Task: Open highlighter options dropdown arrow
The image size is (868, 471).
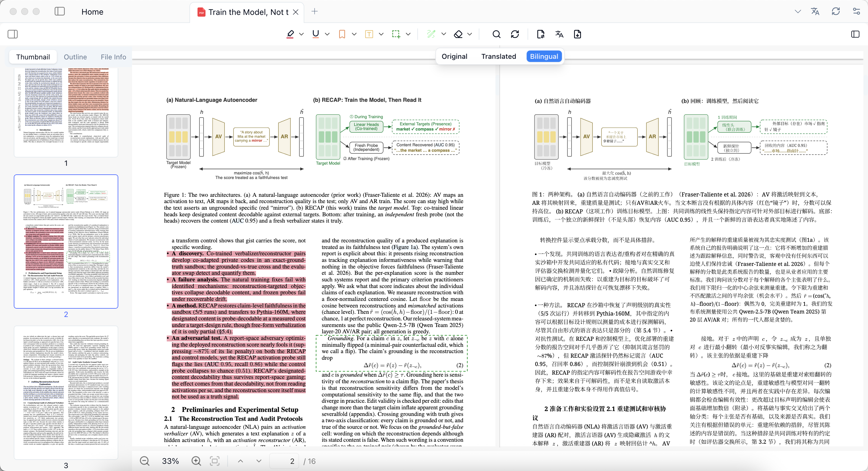Action: pyautogui.click(x=301, y=34)
